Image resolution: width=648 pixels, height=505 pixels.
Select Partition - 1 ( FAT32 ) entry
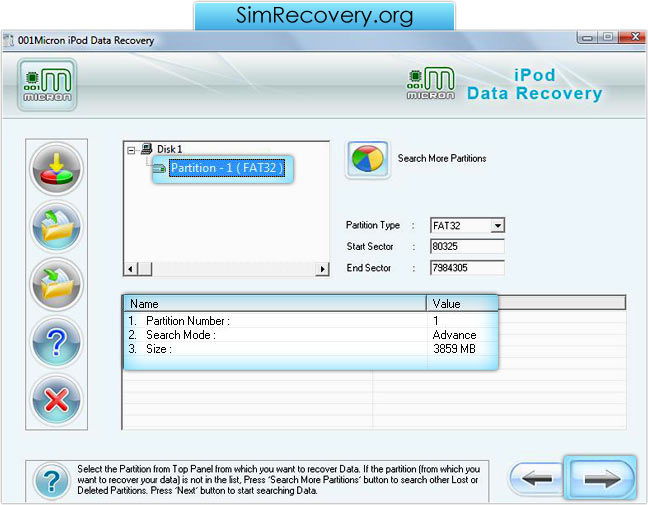point(227,168)
